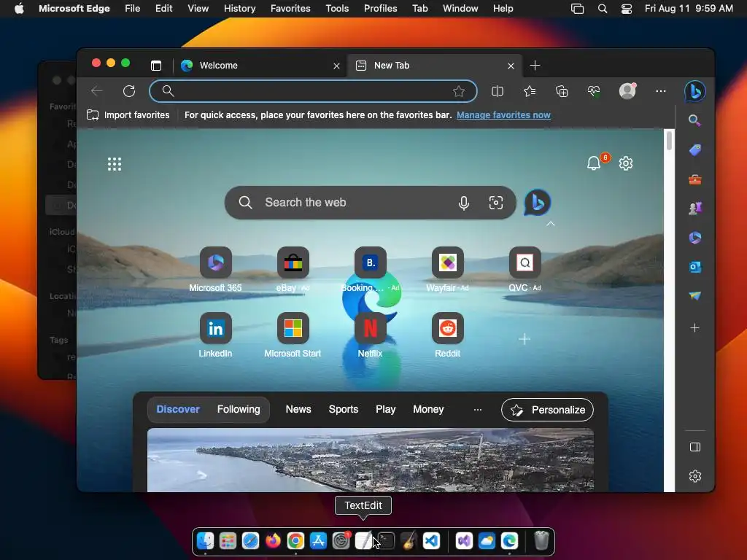Open sidebar Outlook icon

coord(694,267)
